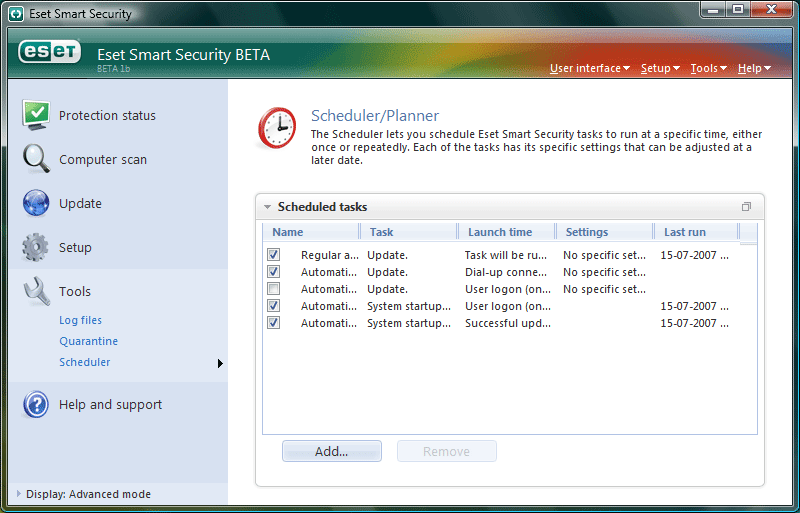Screen dimensions: 800x513
Task: Open Setup via the gear icon
Action: click(36, 247)
